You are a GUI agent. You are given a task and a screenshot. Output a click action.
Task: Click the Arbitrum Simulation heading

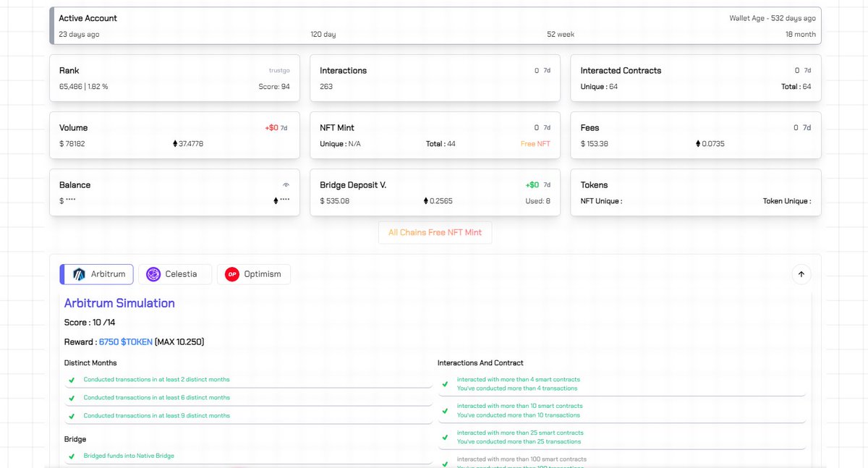tap(119, 303)
